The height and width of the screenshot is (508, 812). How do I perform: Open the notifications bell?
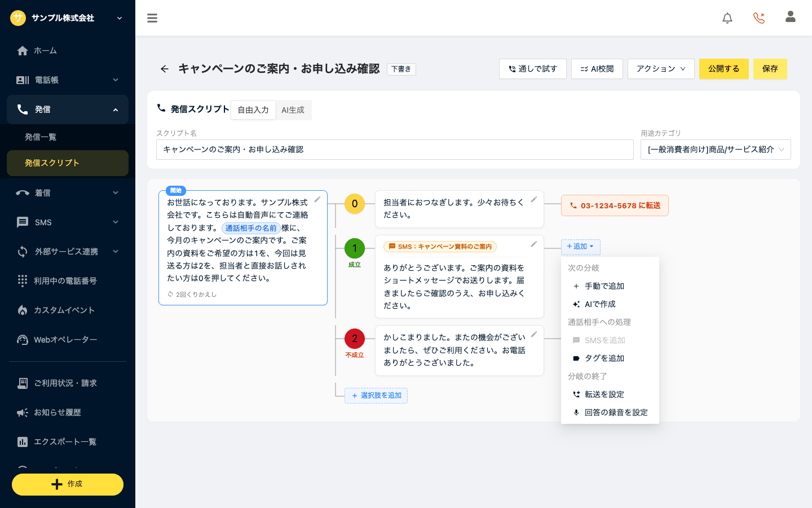(727, 18)
